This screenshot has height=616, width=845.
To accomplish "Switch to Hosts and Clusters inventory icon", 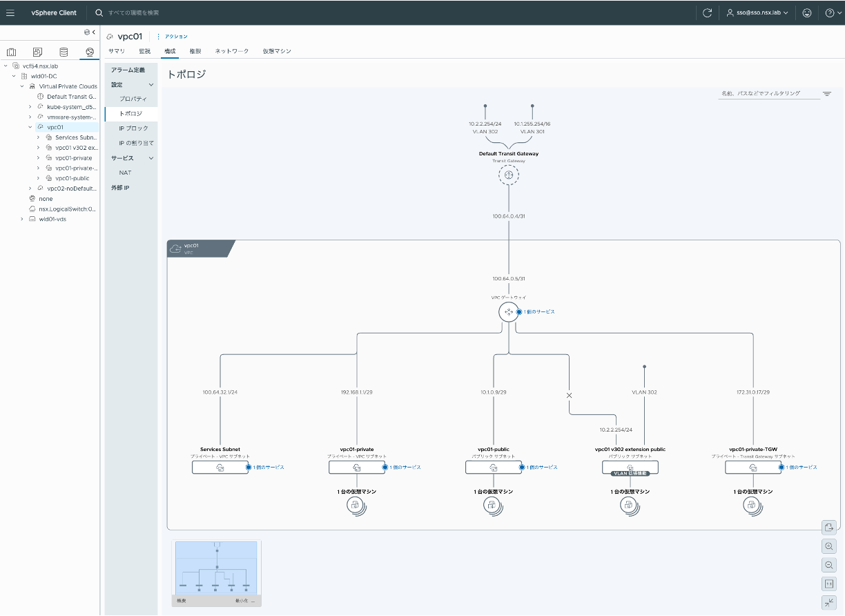I will [x=11, y=52].
